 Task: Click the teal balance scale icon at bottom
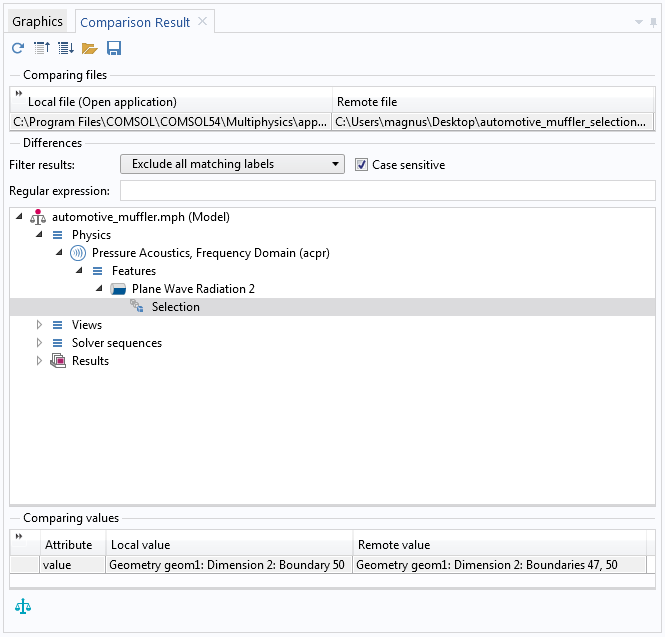23,606
